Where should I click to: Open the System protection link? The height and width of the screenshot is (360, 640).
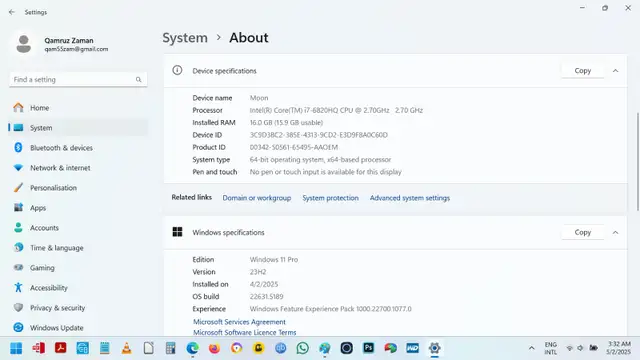(330, 198)
